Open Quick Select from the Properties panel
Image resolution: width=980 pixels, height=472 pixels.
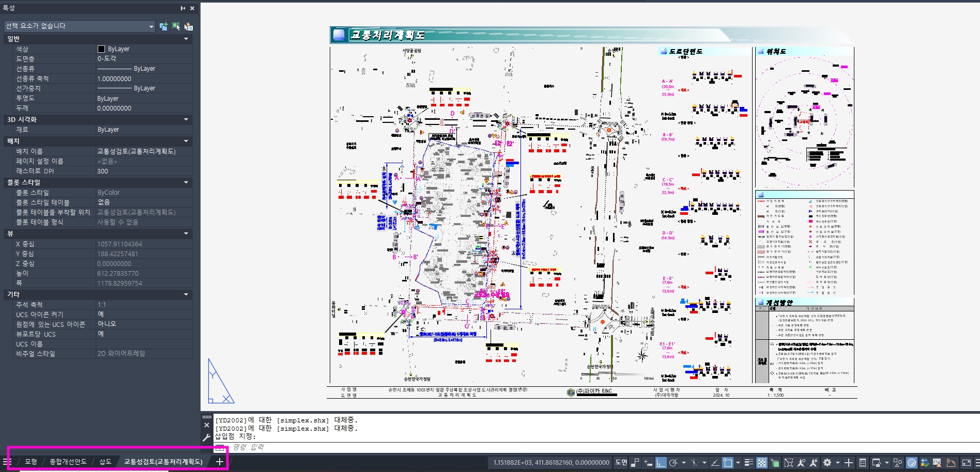tap(189, 26)
